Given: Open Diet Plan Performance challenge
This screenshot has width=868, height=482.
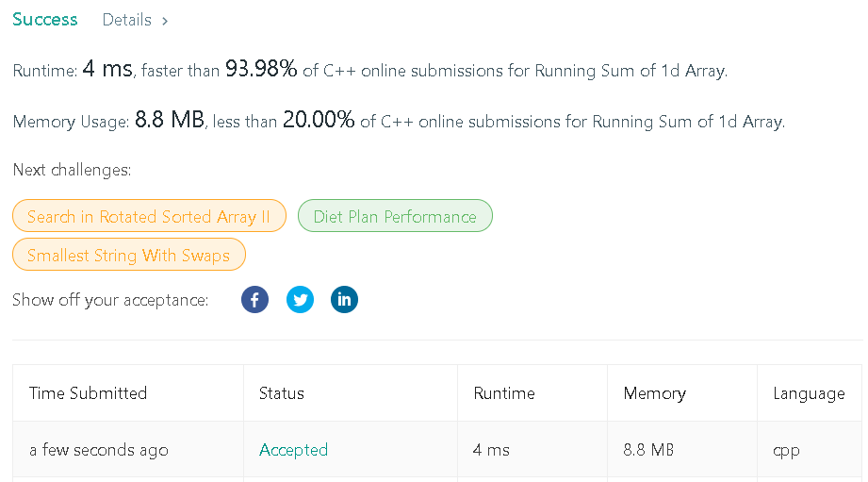Looking at the screenshot, I should pos(395,216).
